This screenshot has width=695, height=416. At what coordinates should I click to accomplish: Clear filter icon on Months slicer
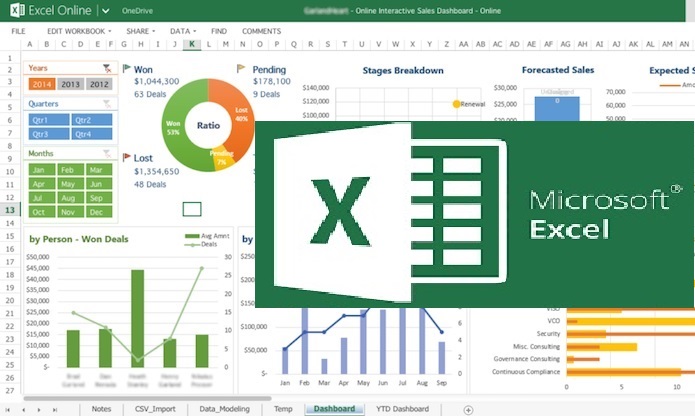coord(107,153)
